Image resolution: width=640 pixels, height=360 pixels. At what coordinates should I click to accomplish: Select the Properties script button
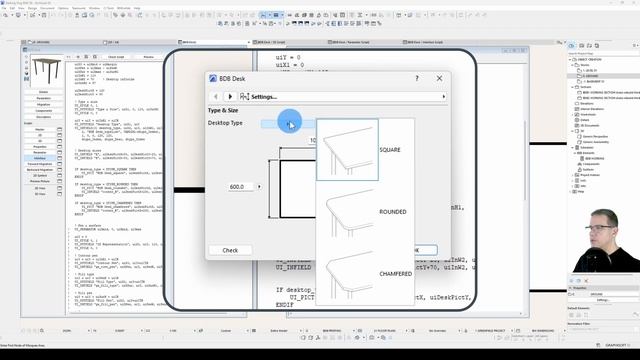tap(40, 147)
